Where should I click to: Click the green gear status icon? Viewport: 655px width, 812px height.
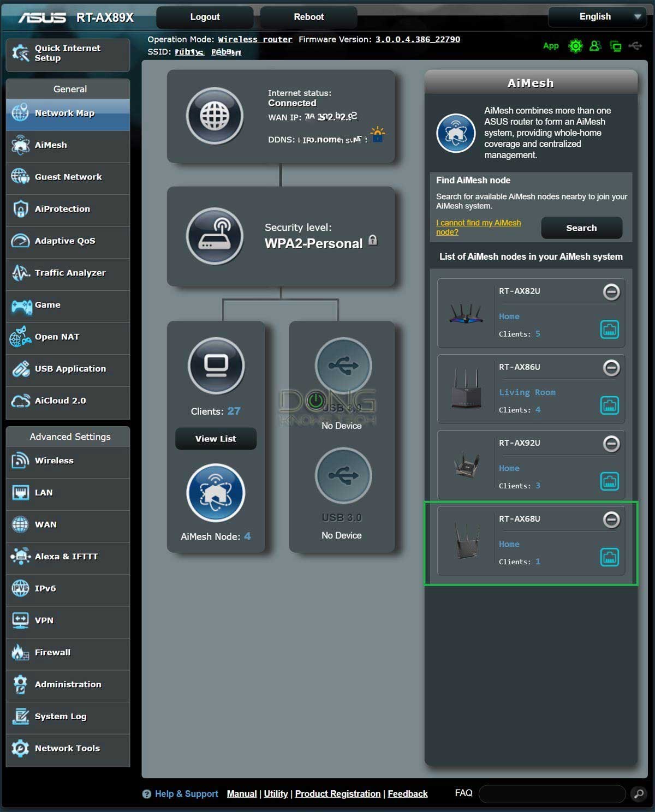(x=575, y=46)
